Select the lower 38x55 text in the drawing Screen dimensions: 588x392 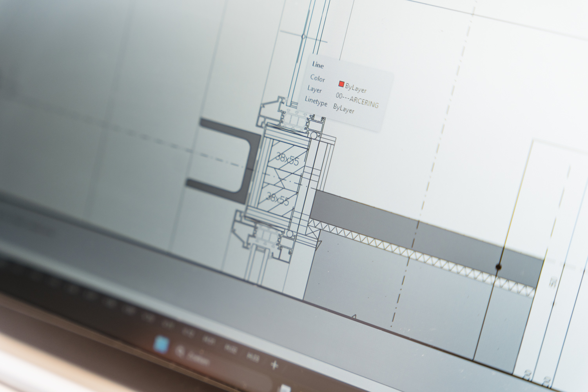tap(278, 198)
